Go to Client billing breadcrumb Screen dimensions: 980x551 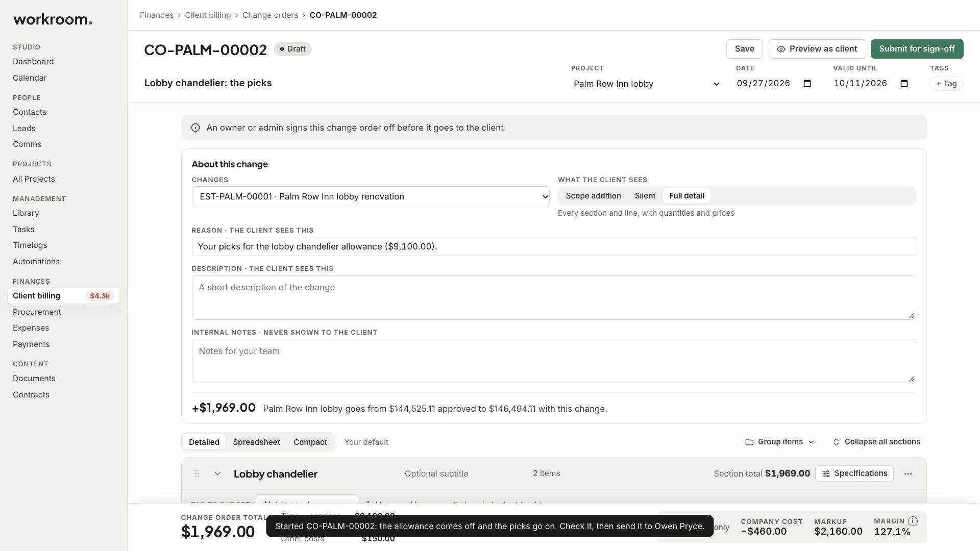click(x=208, y=15)
